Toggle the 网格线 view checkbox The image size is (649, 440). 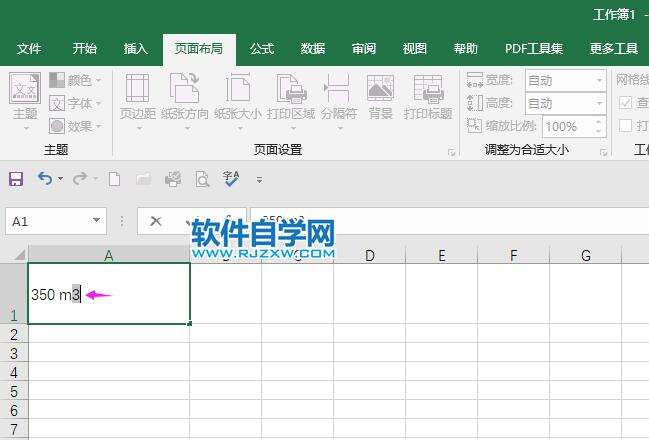tap(625, 103)
